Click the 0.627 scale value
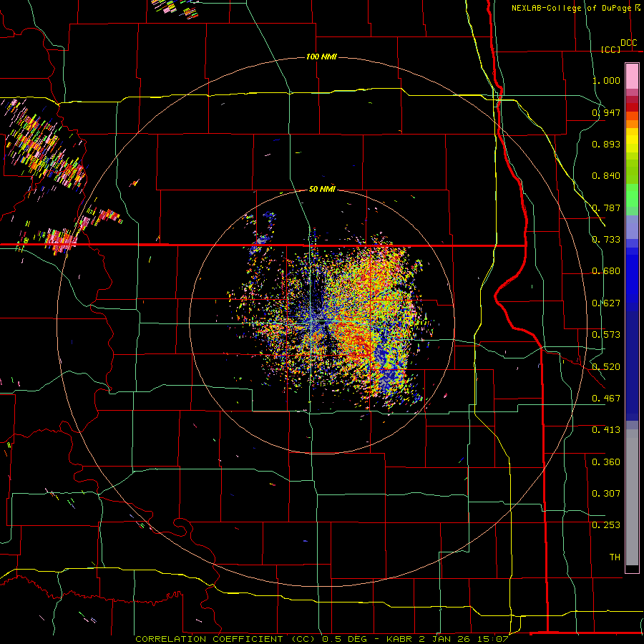This screenshot has width=644, height=644. click(606, 303)
